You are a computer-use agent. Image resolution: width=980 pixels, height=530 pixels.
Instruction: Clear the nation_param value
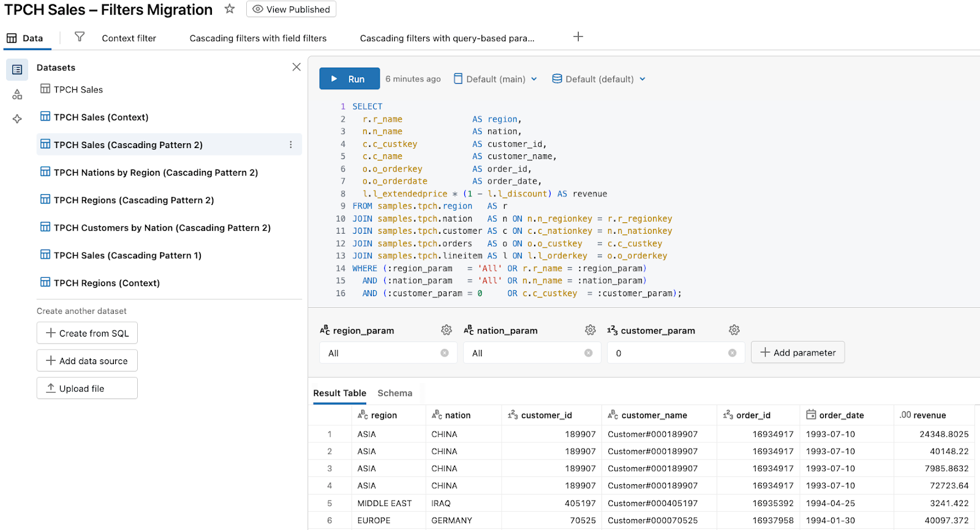click(589, 353)
